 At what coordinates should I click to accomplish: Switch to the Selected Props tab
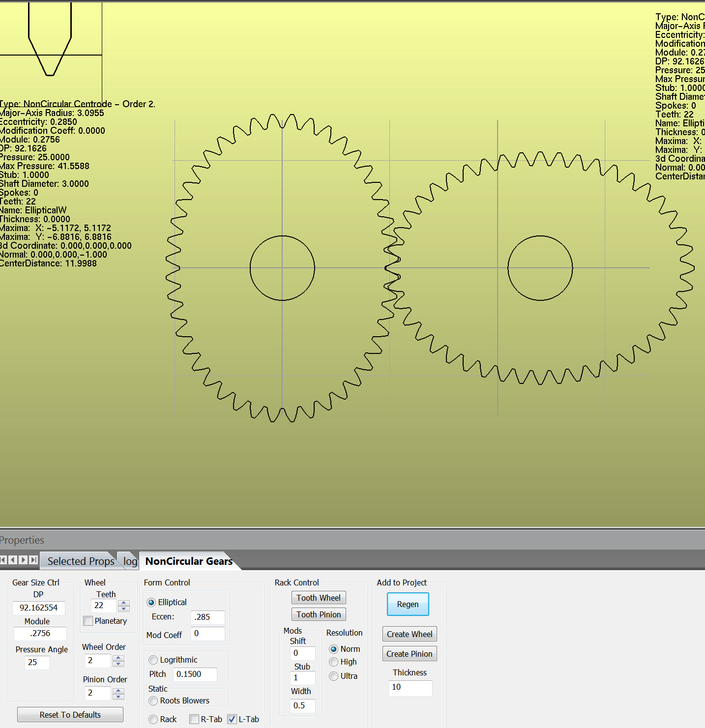[x=81, y=561]
